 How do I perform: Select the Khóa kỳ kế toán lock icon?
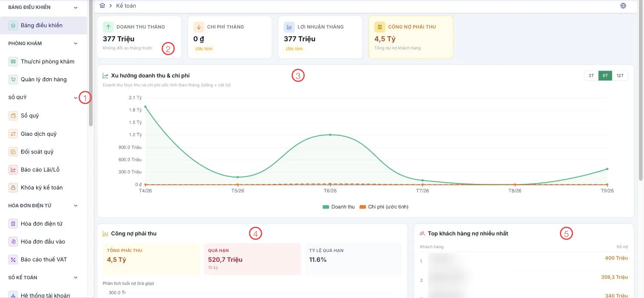click(x=13, y=188)
